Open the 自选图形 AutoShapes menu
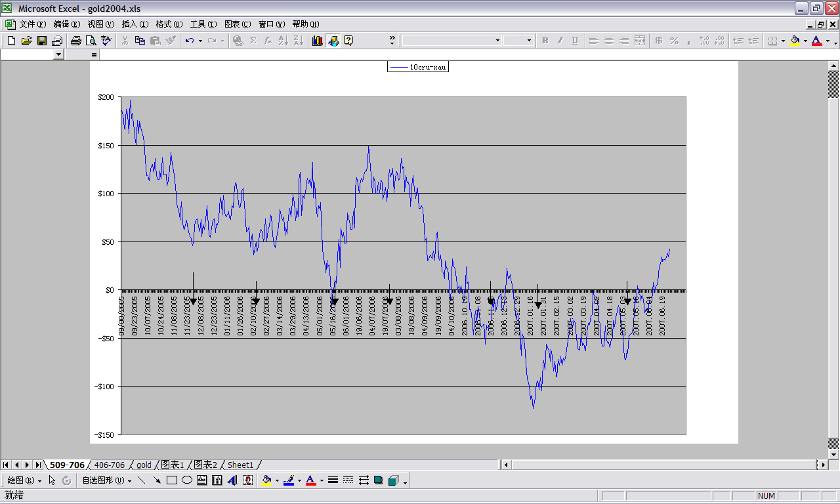840x504 pixels. tap(105, 480)
